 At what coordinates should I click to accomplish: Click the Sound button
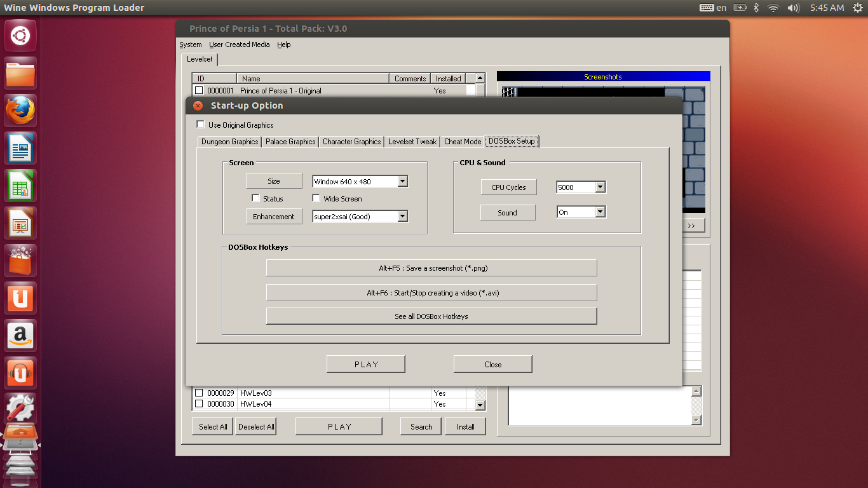coord(508,213)
